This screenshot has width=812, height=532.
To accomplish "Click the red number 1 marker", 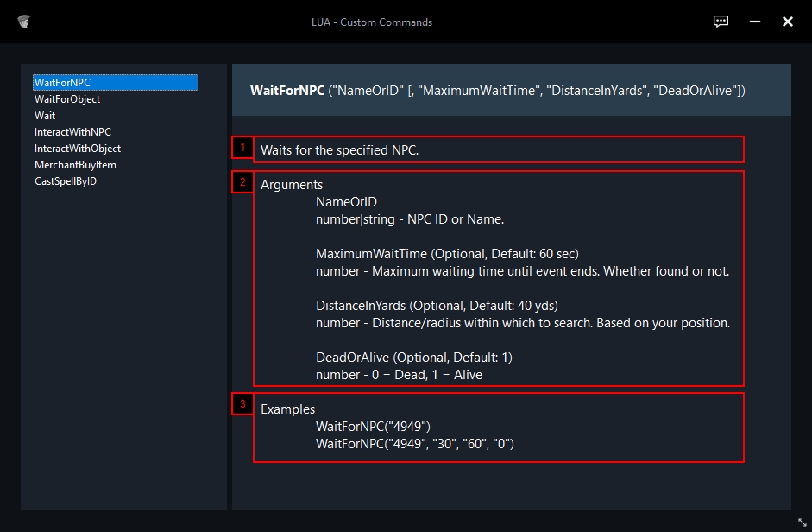I will (242, 148).
